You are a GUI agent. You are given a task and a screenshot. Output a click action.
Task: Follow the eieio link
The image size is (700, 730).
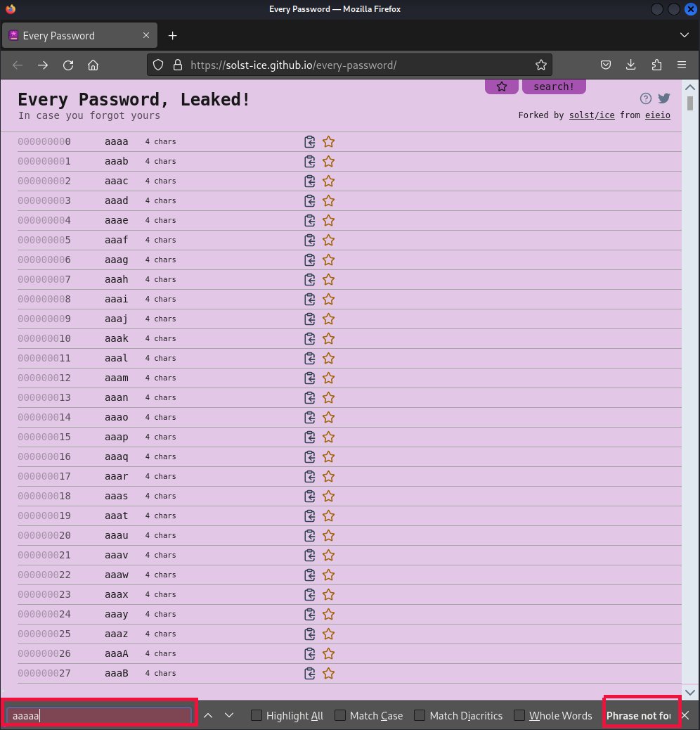(657, 115)
